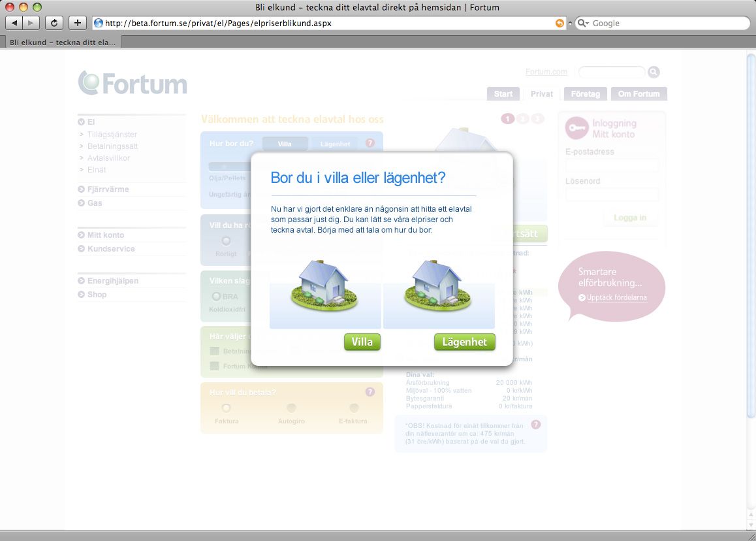
Task: Choose the green Lägenhet button
Action: [x=464, y=342]
